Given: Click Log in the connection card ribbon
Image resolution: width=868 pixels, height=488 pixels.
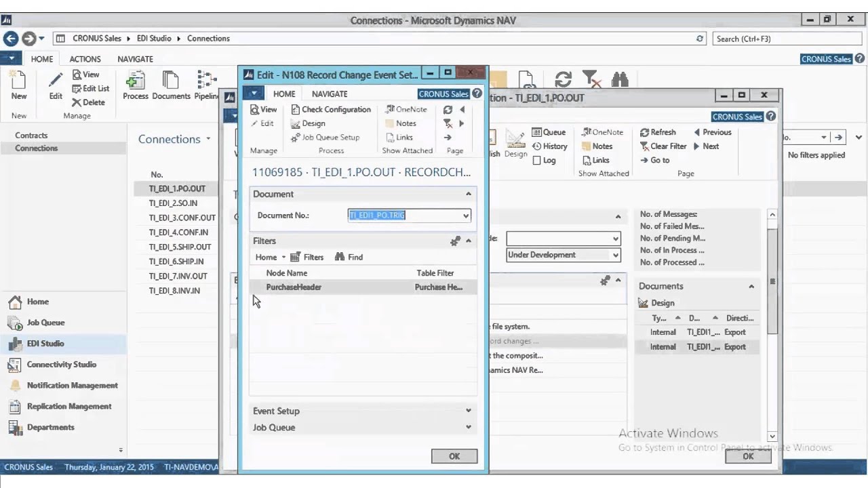Looking at the screenshot, I should click(544, 160).
